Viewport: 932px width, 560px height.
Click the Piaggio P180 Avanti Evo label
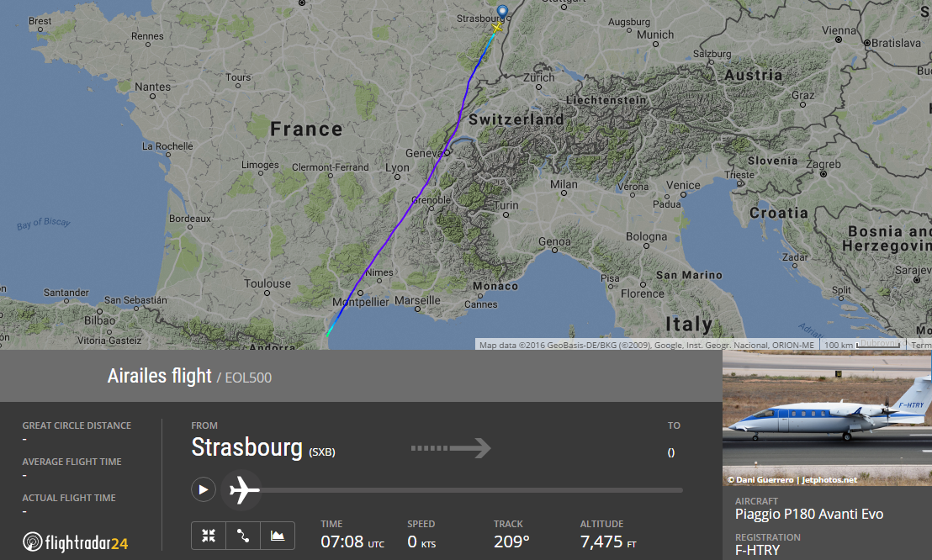[809, 515]
